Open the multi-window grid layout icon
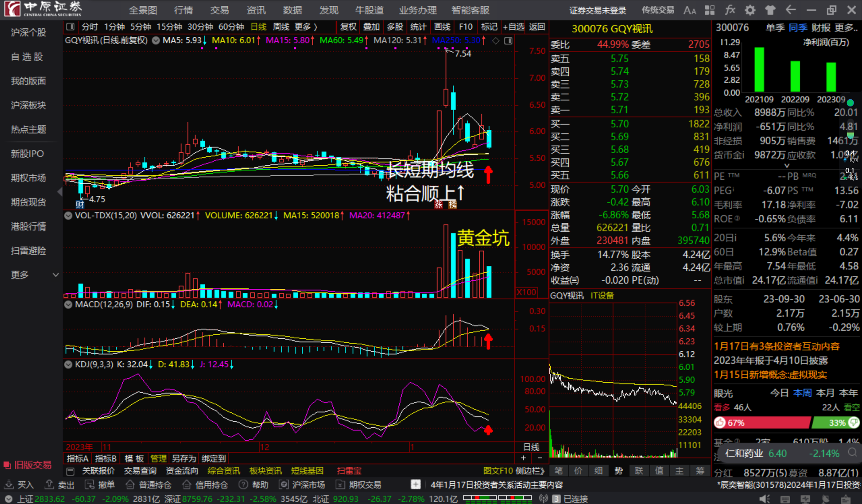 (710, 10)
